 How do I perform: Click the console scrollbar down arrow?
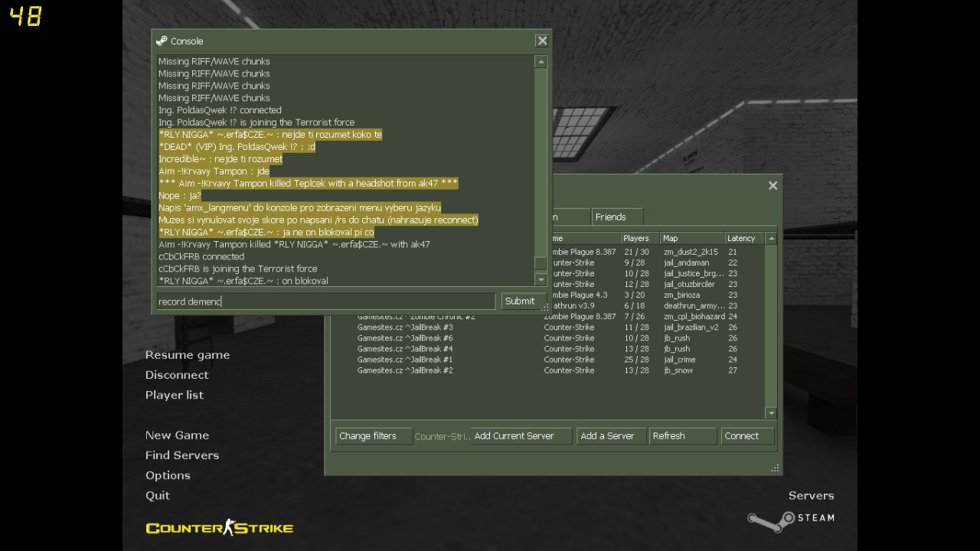(x=541, y=280)
